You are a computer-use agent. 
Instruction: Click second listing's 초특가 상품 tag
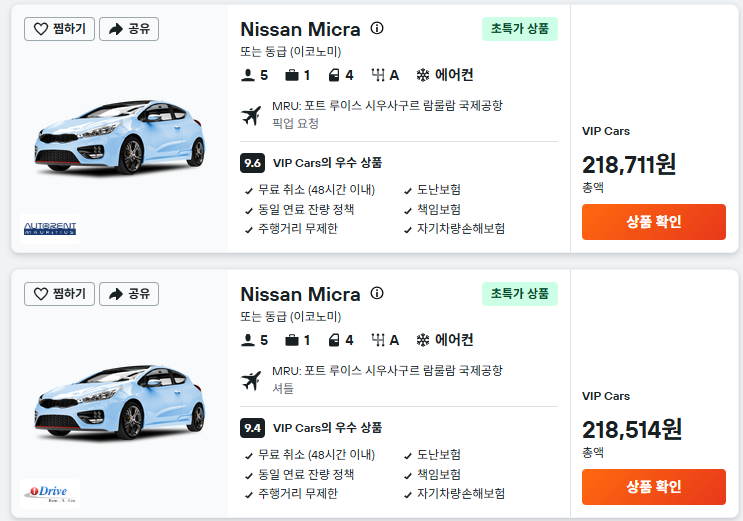point(520,294)
